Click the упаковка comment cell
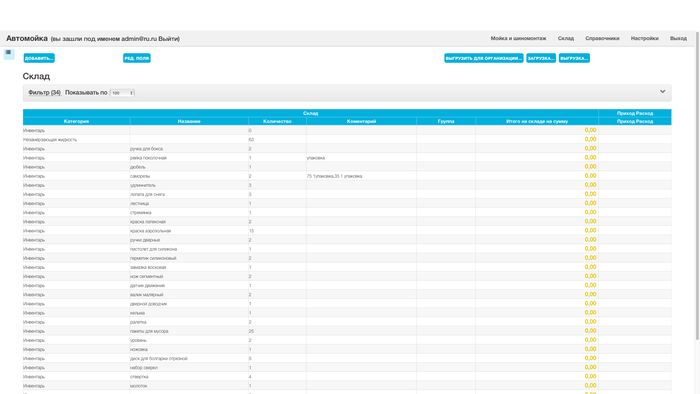This screenshot has height=394, width=700. point(316,158)
